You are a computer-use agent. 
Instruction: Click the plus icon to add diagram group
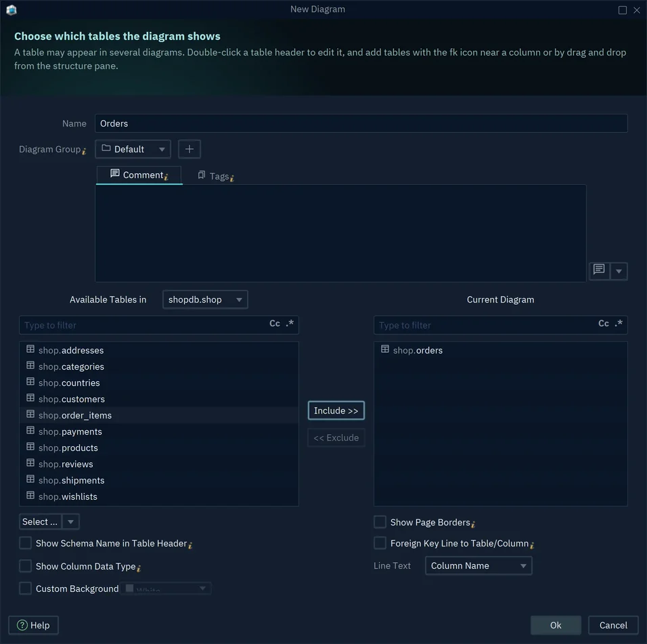click(x=189, y=149)
